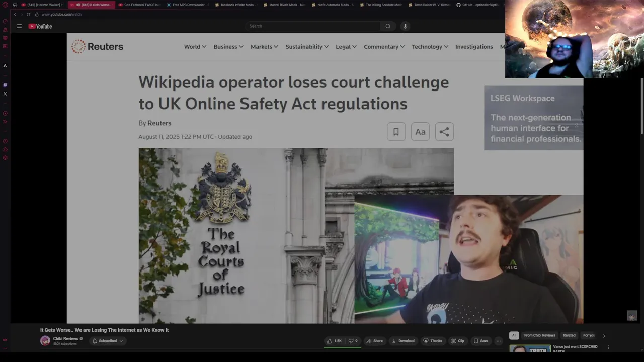
Task: Click the address bar URL
Action: (61, 14)
